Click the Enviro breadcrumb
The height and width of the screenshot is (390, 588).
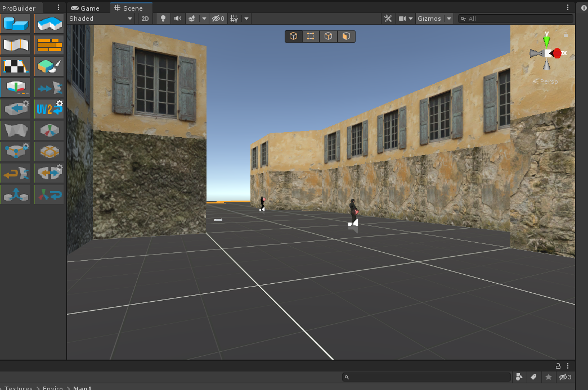tap(52, 388)
